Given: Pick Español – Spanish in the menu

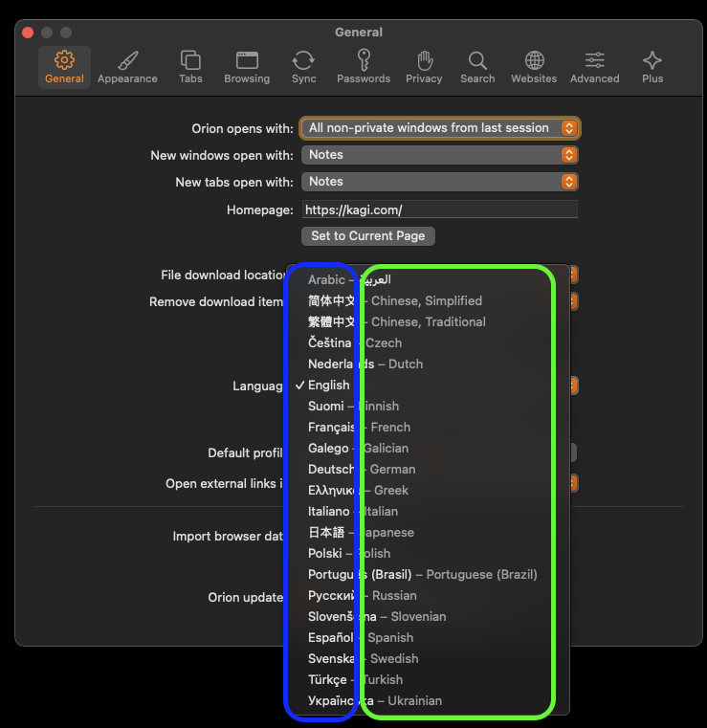Looking at the screenshot, I should point(361,637).
